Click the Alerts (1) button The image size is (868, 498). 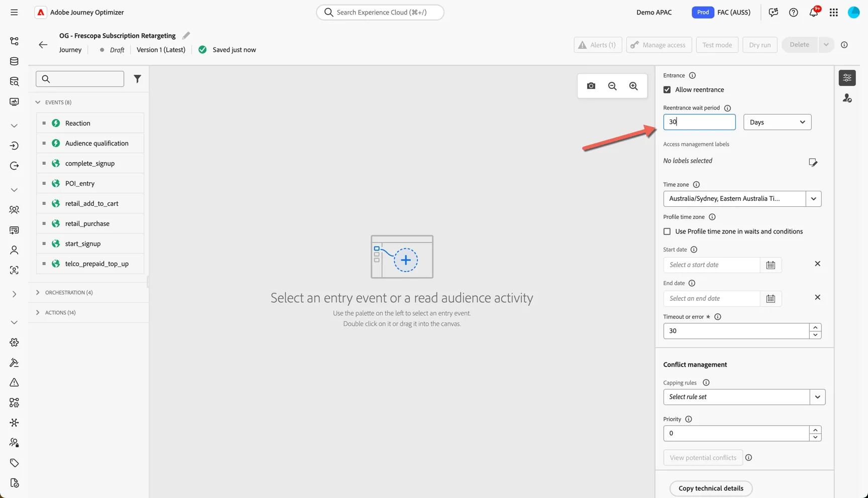[598, 45]
